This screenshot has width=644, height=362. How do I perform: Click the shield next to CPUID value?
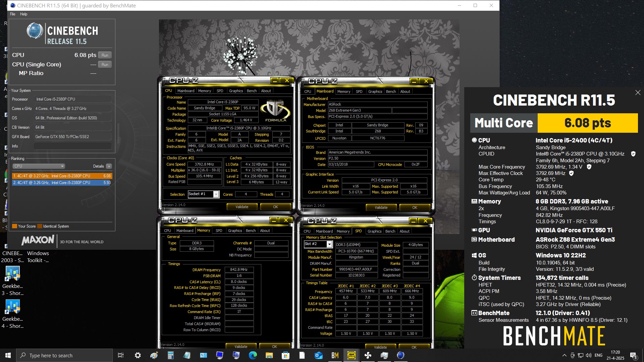(x=633, y=154)
